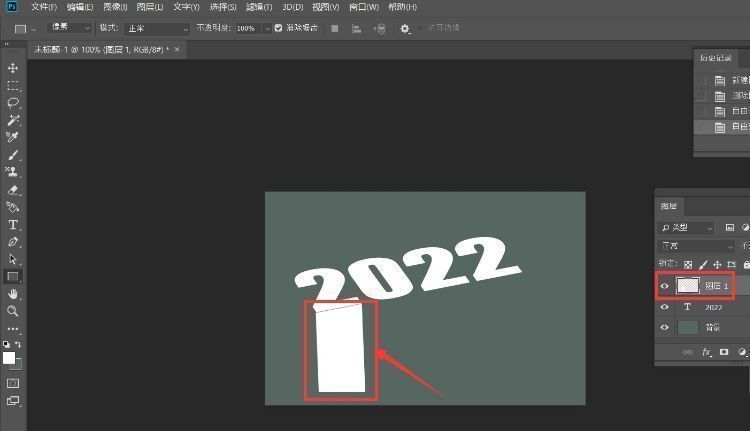Toggle the anti-alias checkbox (消除锯齿)
750x431 pixels.
click(x=279, y=29)
